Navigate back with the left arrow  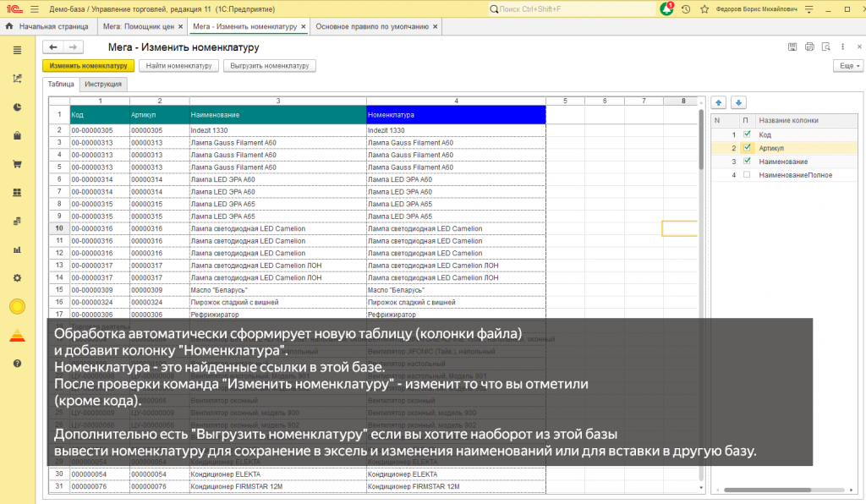coord(53,47)
